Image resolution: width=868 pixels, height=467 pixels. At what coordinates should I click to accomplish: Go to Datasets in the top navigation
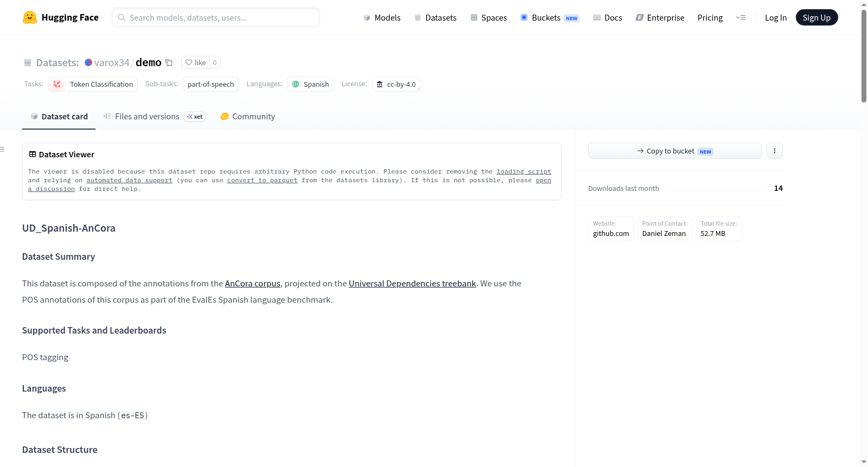435,17
